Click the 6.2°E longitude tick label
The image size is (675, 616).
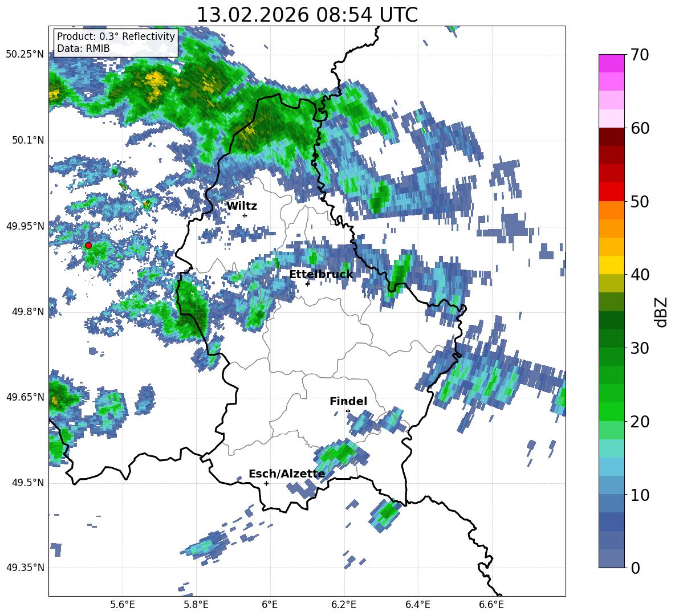pyautogui.click(x=344, y=605)
